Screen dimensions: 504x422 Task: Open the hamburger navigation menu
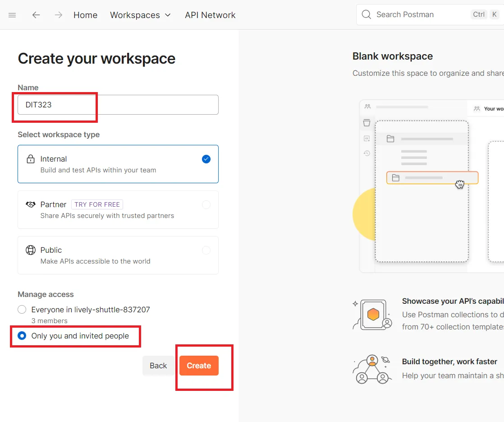click(12, 15)
